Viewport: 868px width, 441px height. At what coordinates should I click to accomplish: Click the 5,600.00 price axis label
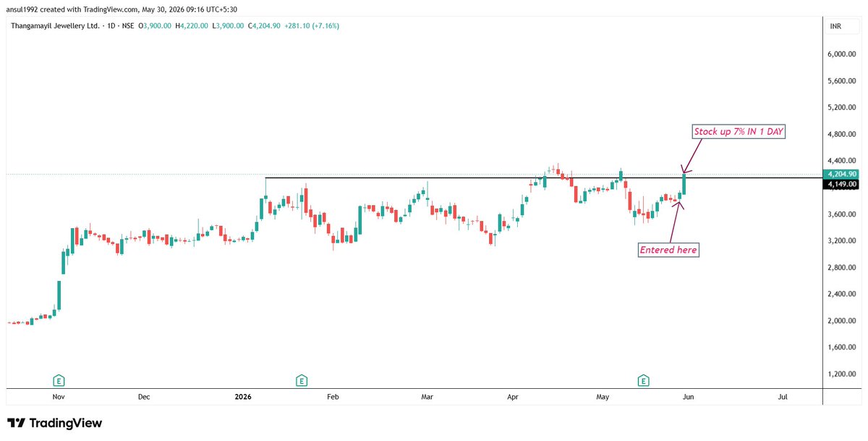[843, 81]
